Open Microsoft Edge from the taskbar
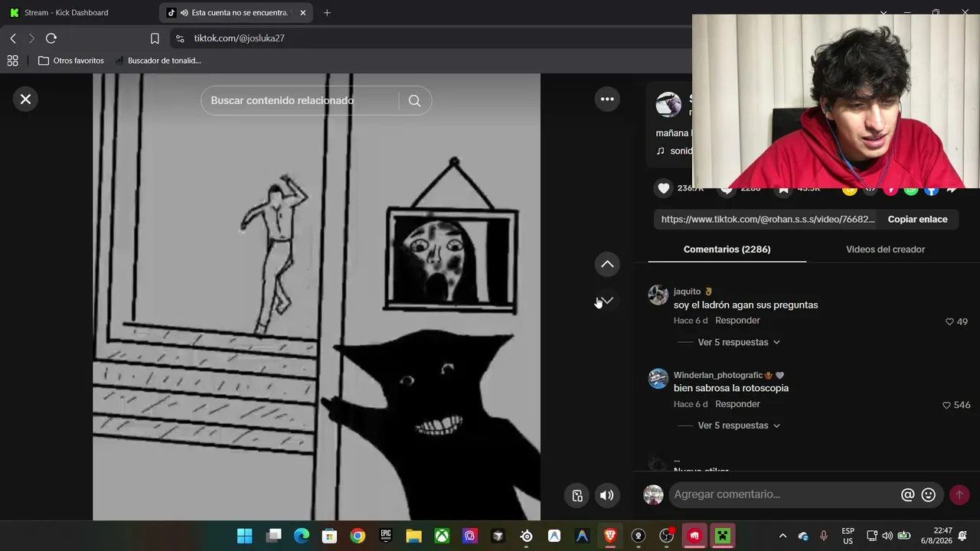The width and height of the screenshot is (980, 551). pyautogui.click(x=302, y=536)
